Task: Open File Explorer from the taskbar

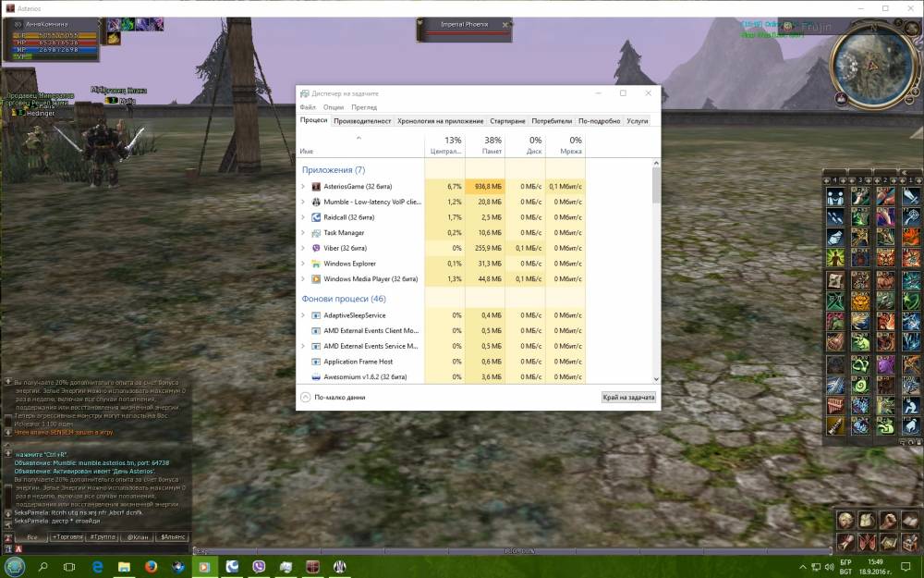Action: (124, 567)
